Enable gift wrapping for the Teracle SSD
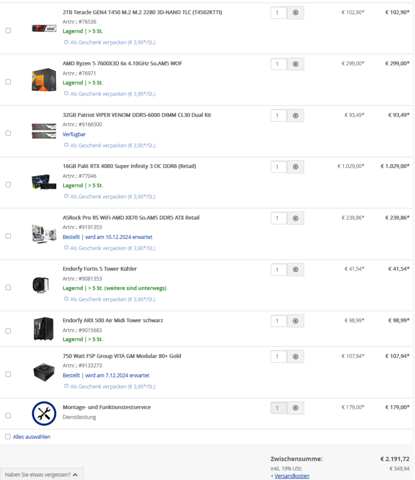 tap(66, 42)
